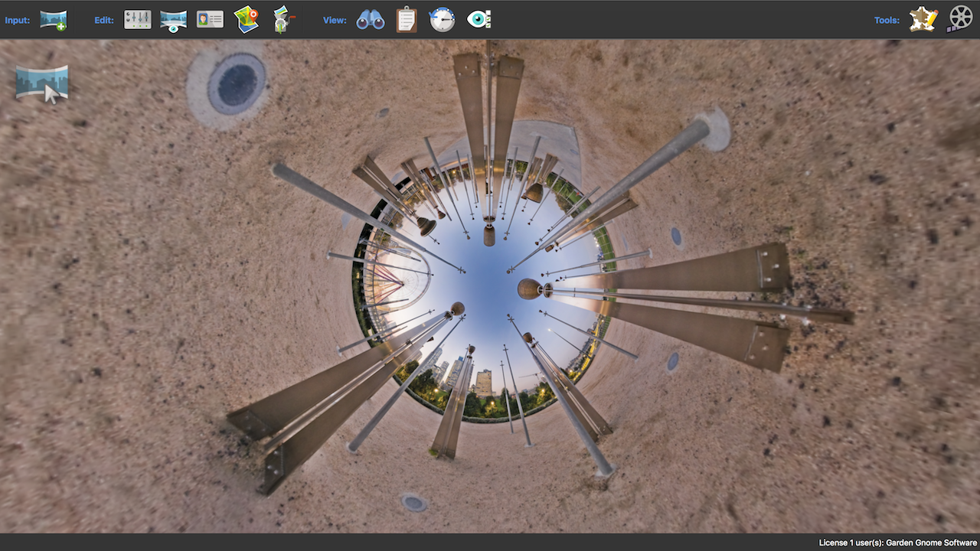Open the Animation Editor film reel

click(959, 19)
